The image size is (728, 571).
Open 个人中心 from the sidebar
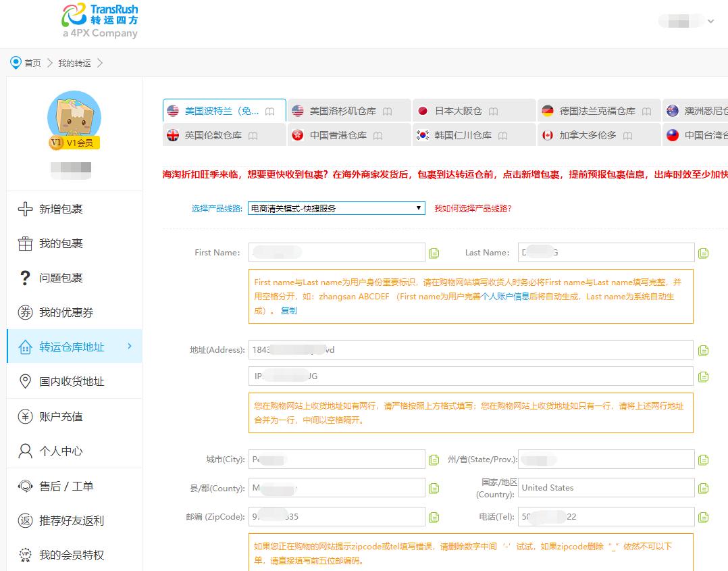[x=60, y=451]
